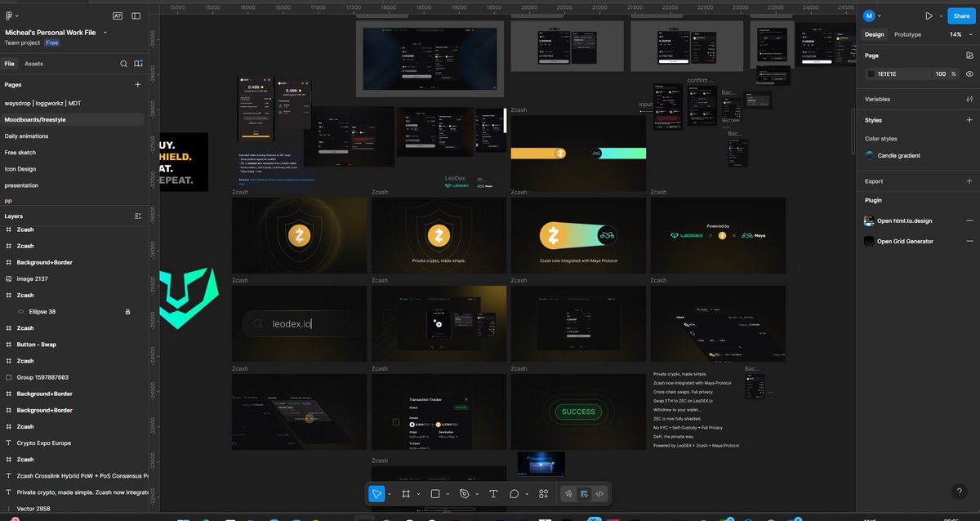
Task: Open the libraries book icon
Action: tap(138, 64)
